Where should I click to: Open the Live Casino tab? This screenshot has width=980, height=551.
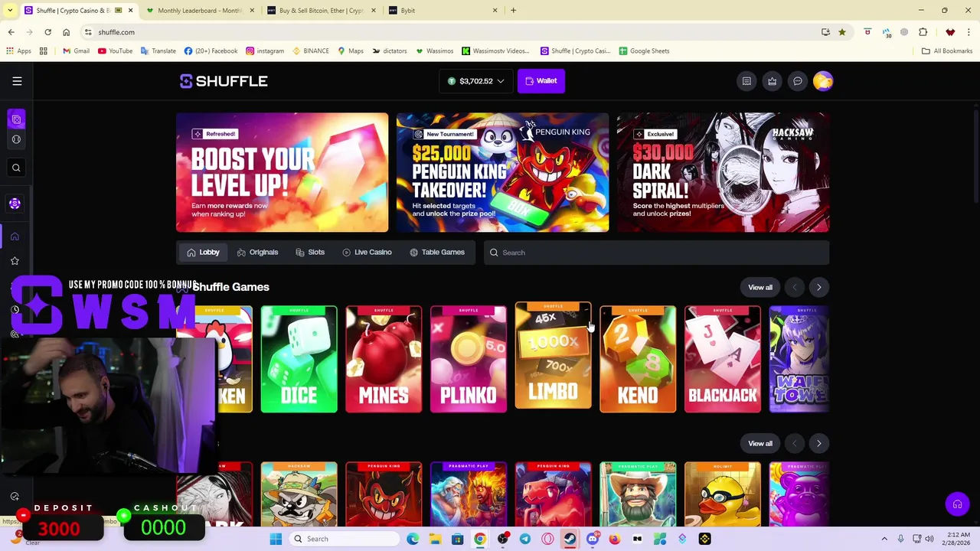[367, 253]
